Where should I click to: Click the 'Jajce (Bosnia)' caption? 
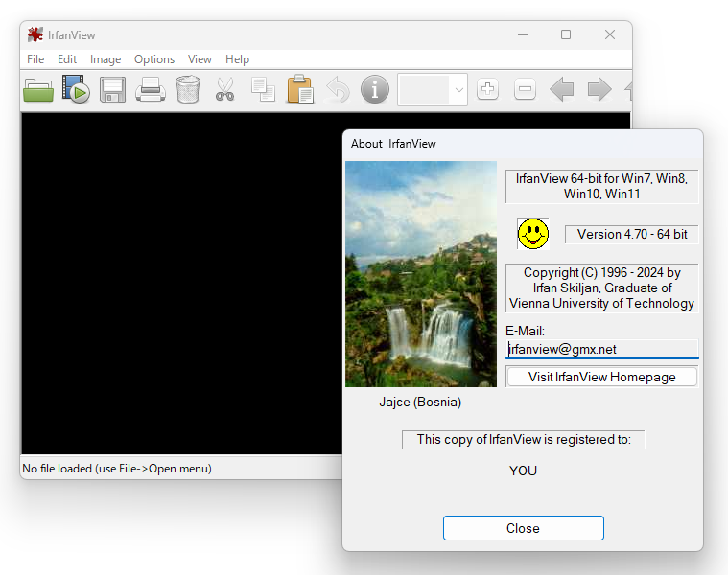tap(420, 402)
